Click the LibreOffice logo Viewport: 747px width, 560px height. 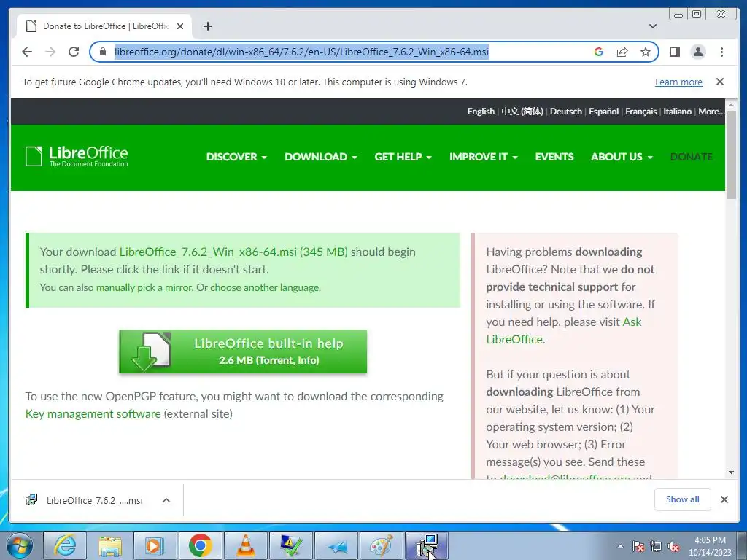pyautogui.click(x=77, y=156)
